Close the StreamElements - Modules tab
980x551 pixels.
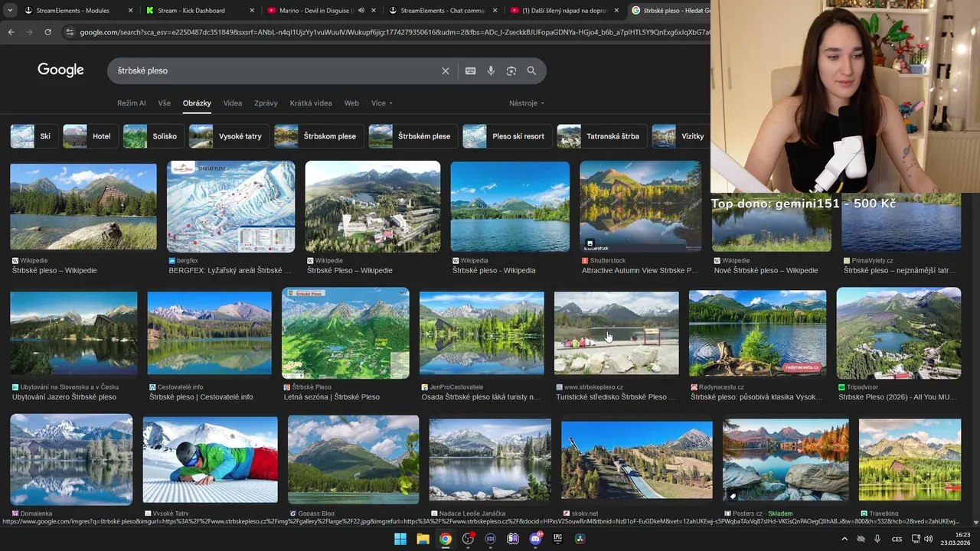[x=130, y=11]
